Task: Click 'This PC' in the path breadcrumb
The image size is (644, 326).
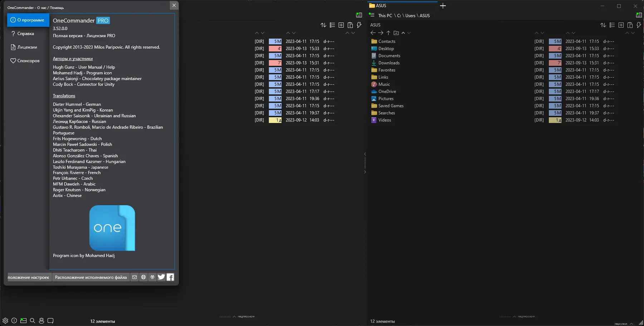Action: tap(385, 16)
